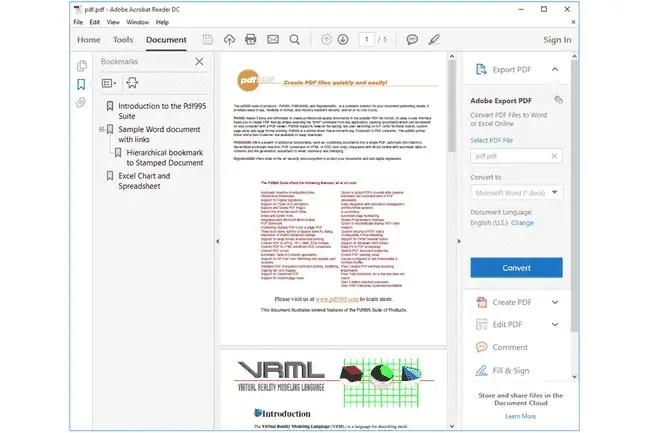This screenshot has width=650, height=433.
Task: Open the Find text magnifier icon
Action: click(295, 39)
